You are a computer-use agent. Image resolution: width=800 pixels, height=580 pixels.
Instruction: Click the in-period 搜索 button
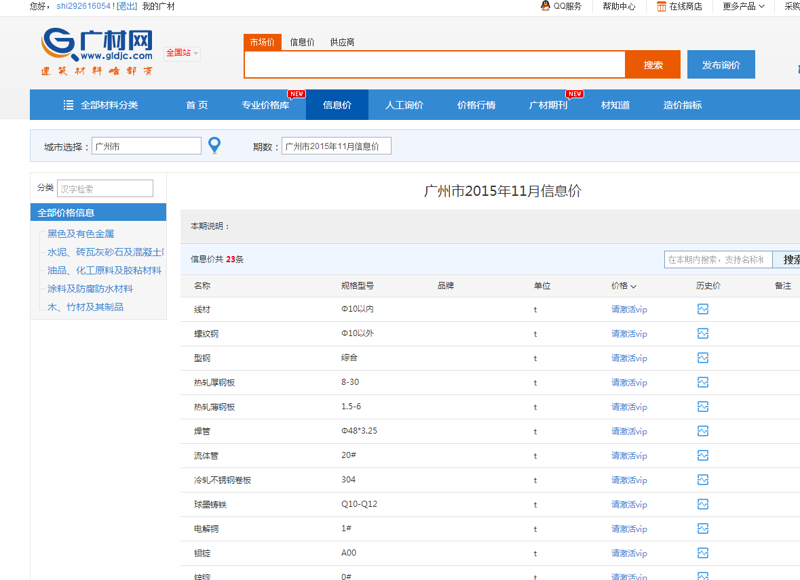787,260
